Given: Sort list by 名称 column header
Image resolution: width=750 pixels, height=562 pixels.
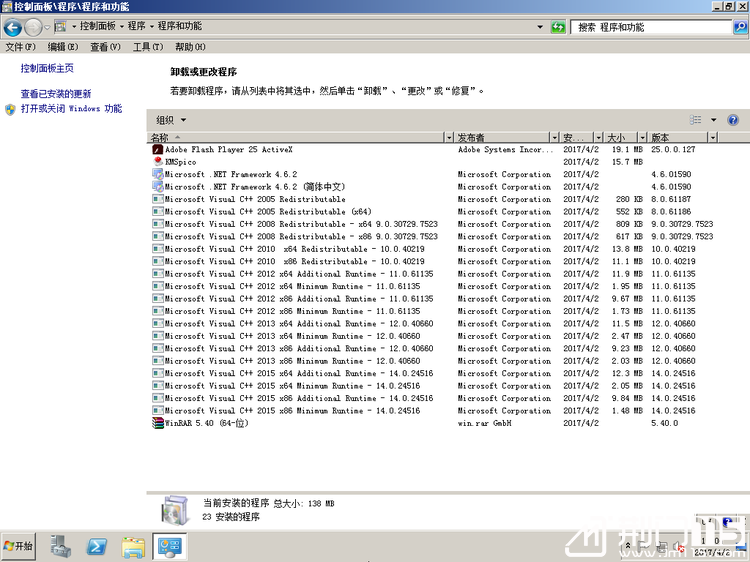Looking at the screenshot, I should pos(295,137).
